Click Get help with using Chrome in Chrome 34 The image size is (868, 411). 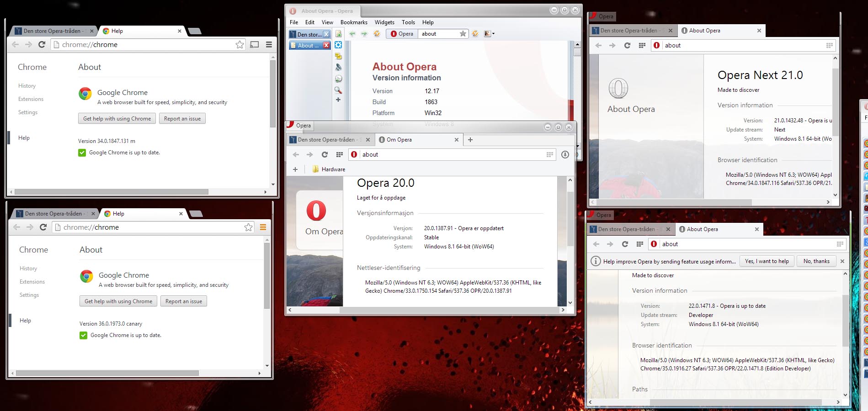(x=117, y=119)
